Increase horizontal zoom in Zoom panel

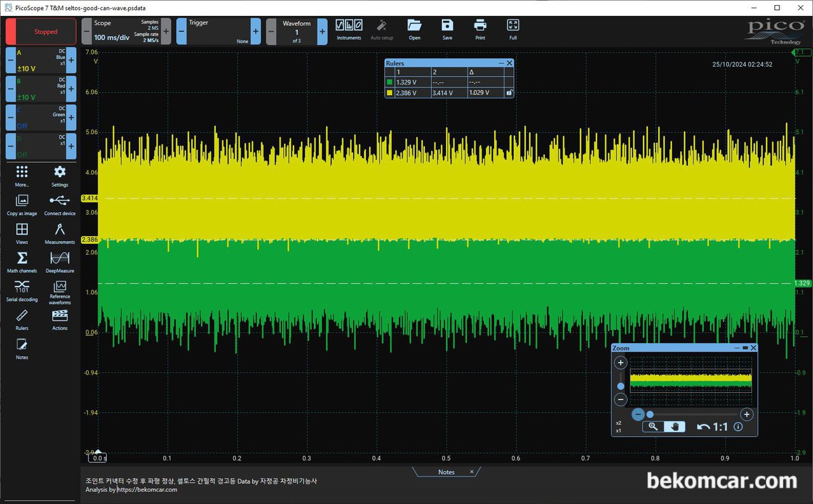(x=747, y=414)
